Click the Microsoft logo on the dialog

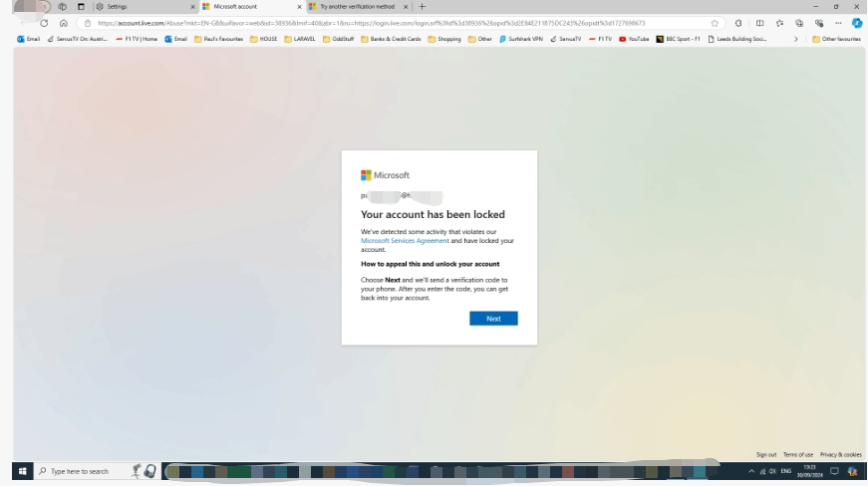(x=386, y=175)
